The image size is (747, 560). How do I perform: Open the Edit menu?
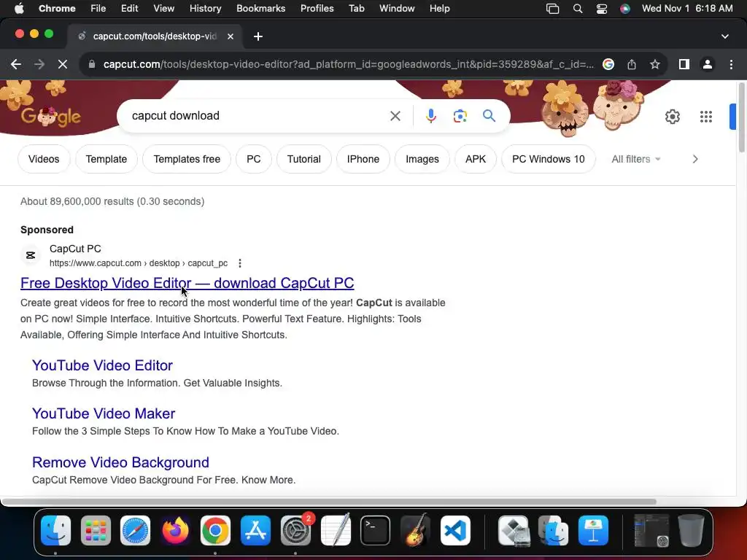tap(129, 9)
